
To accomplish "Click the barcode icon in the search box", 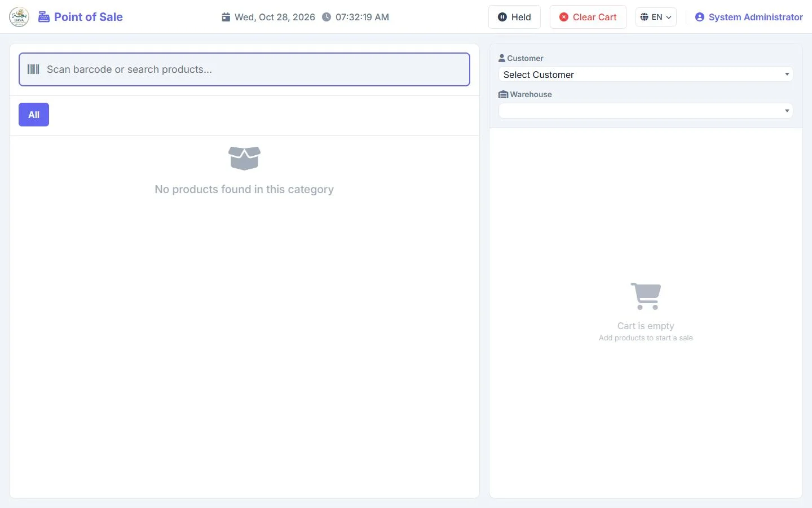I will (x=33, y=69).
